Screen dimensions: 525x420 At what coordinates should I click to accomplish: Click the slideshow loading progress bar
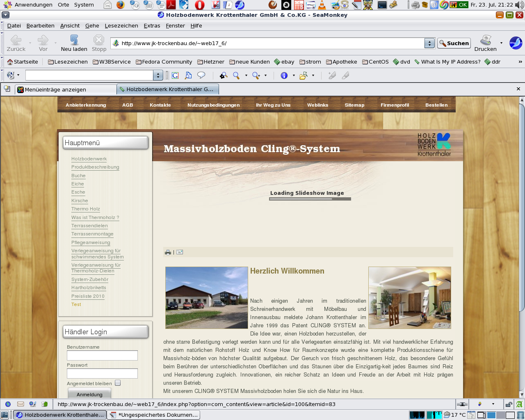(x=310, y=199)
